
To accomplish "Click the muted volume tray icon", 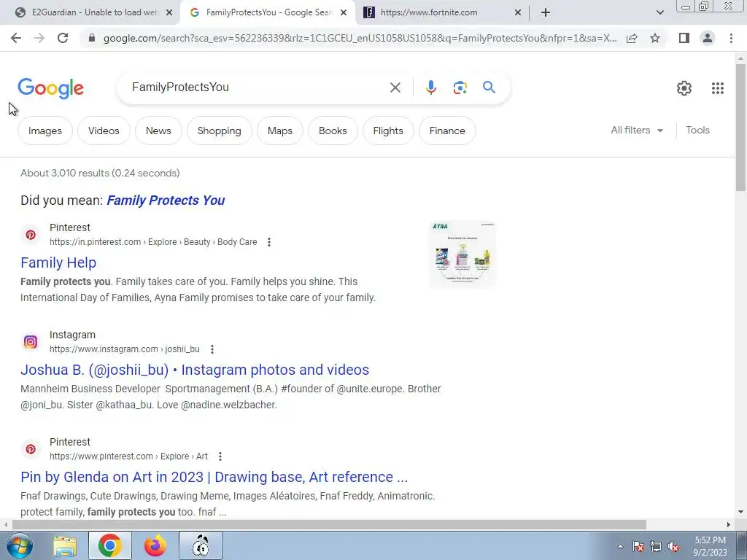I will pos(673,547).
